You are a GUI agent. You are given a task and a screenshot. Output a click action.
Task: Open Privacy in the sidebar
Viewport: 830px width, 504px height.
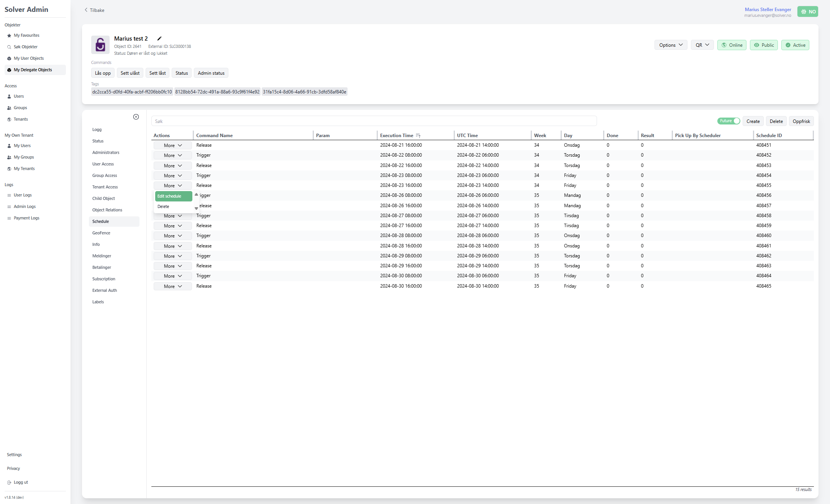[13, 469]
